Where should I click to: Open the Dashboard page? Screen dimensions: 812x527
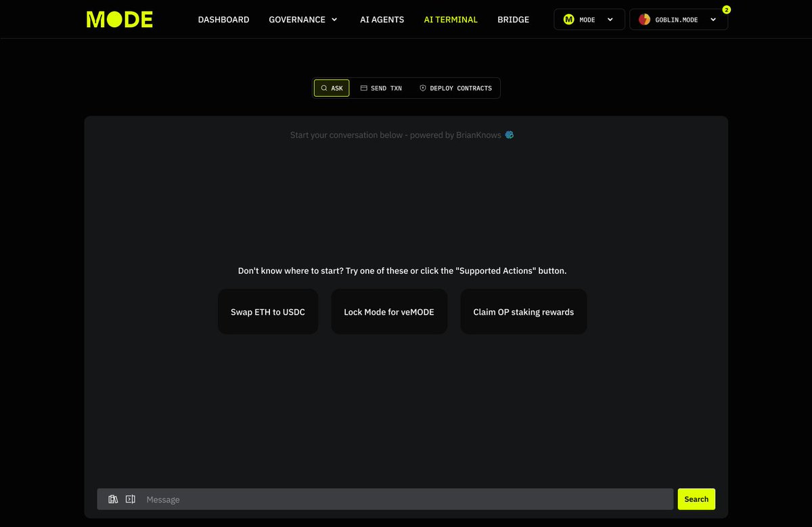coord(223,20)
